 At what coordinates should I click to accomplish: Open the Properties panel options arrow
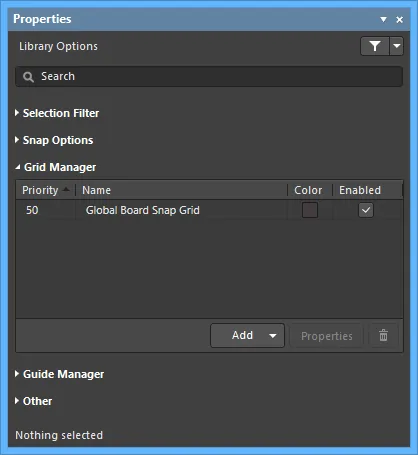tap(384, 20)
